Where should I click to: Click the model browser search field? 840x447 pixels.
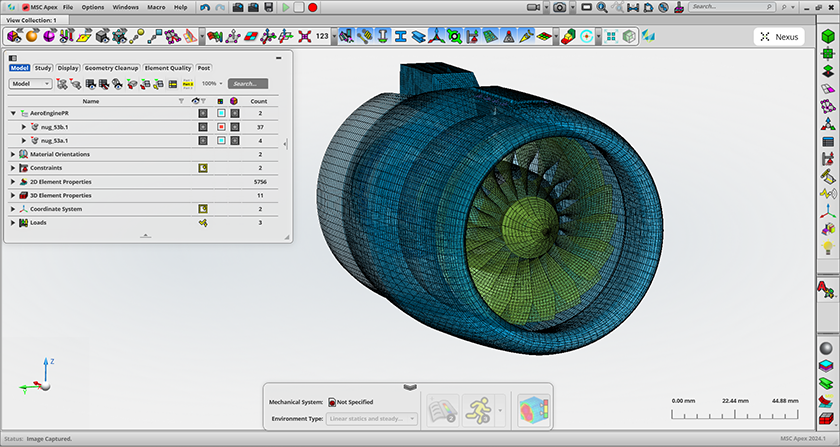[x=247, y=84]
